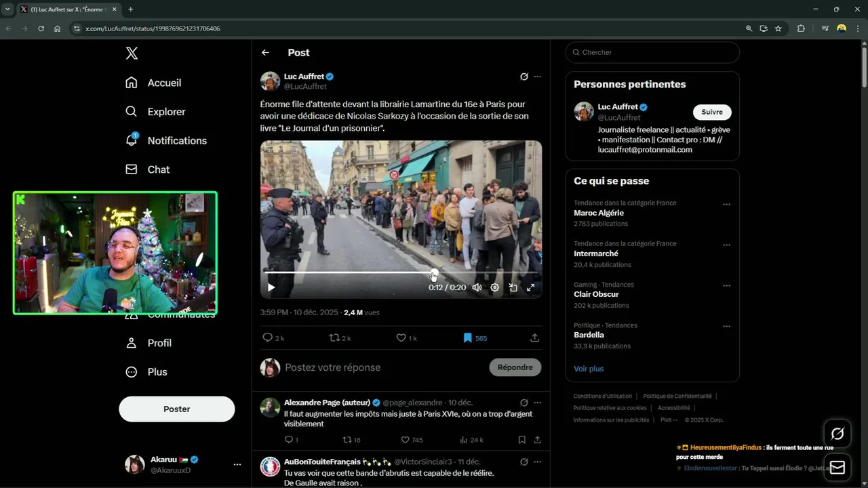Reload the browser page
This screenshot has height=488, width=868.
41,28
